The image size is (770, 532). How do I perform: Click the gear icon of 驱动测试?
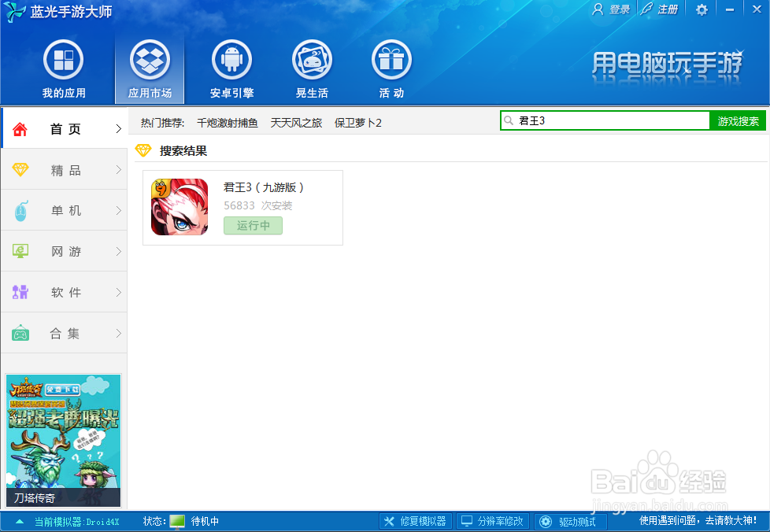[x=546, y=521]
